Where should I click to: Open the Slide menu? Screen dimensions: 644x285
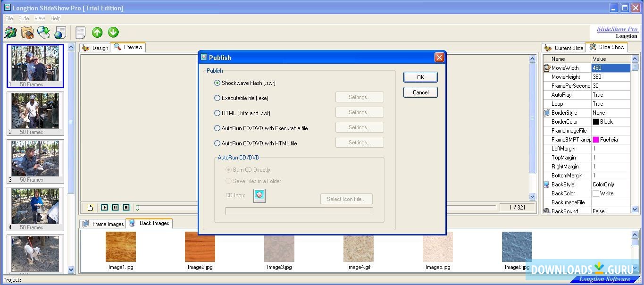click(24, 18)
